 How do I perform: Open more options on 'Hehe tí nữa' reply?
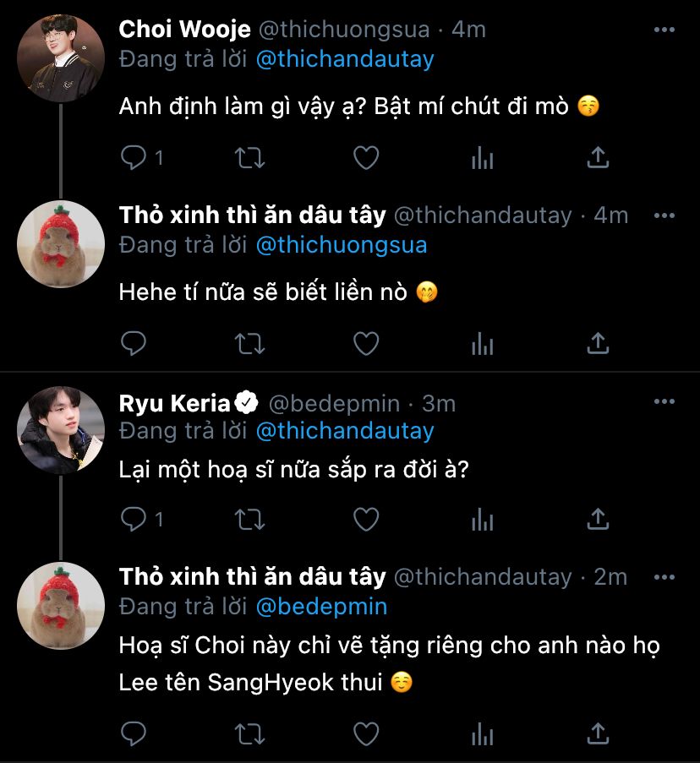click(665, 215)
